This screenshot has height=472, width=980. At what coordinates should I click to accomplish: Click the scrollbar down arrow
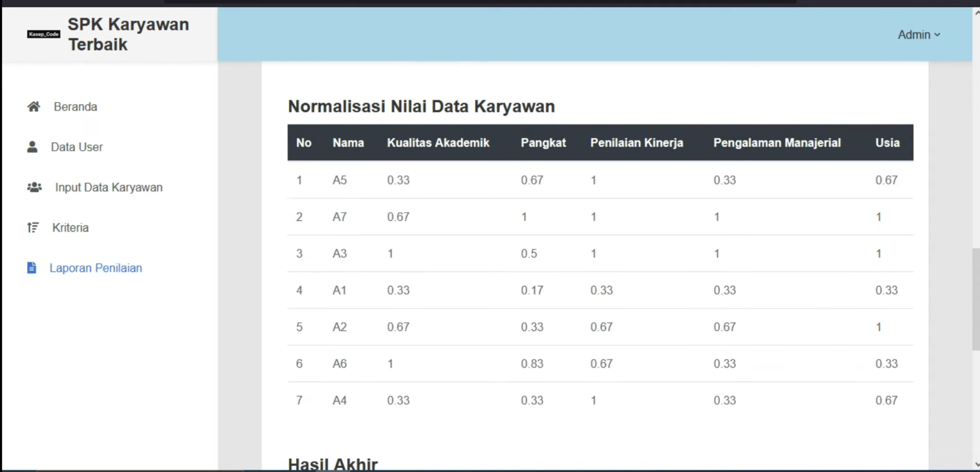[977, 465]
